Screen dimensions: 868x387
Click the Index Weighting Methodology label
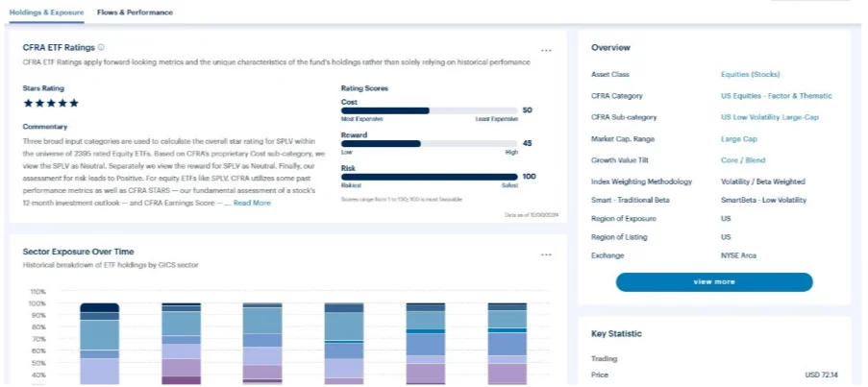(x=641, y=181)
